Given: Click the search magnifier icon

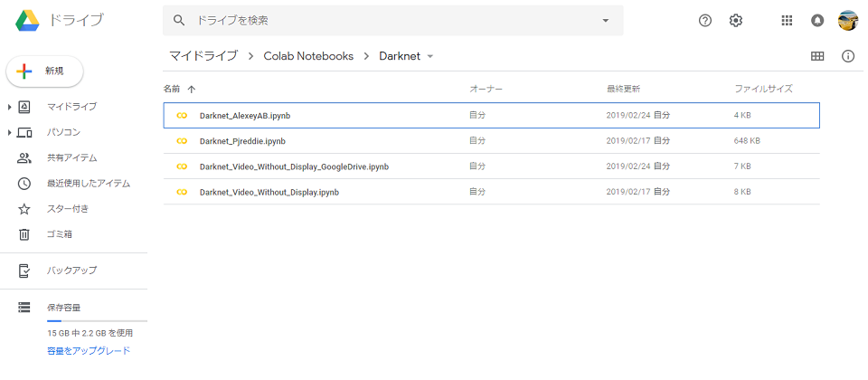Looking at the screenshot, I should tap(178, 21).
